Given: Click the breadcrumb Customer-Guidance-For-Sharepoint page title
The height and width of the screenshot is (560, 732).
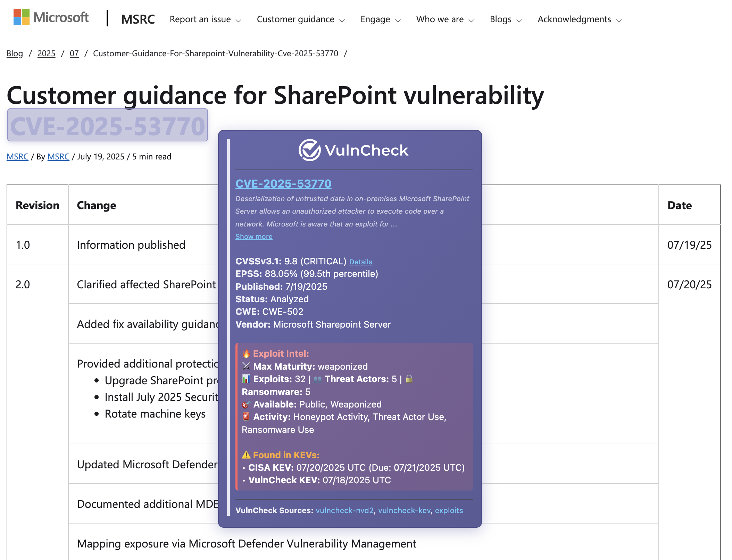Looking at the screenshot, I should [215, 53].
